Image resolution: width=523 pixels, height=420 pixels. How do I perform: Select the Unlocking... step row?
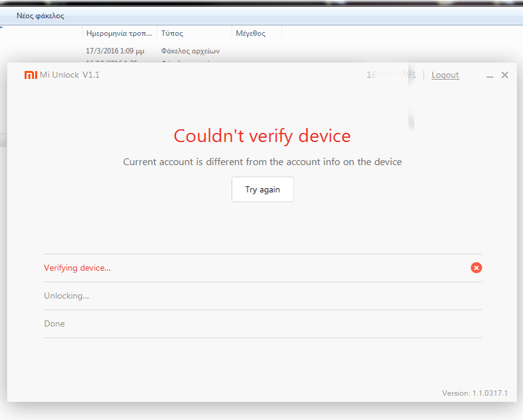click(x=66, y=296)
